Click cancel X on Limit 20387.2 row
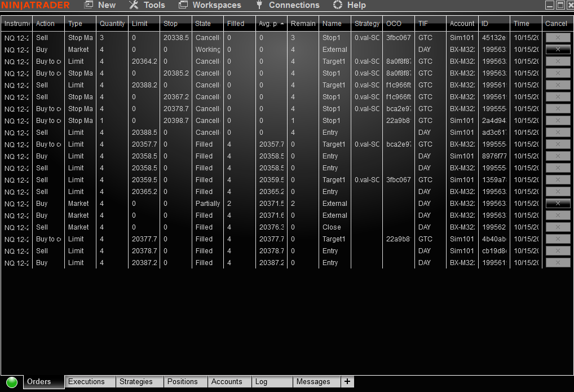 [x=558, y=263]
